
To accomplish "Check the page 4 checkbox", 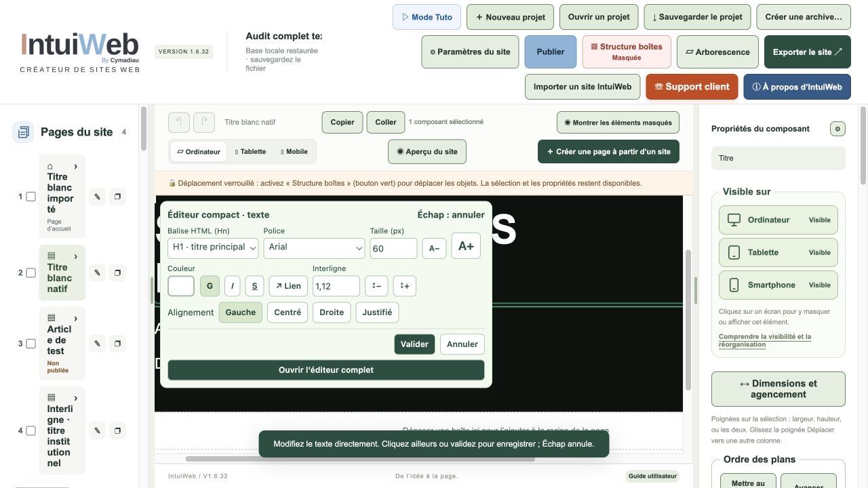I will coord(31,430).
